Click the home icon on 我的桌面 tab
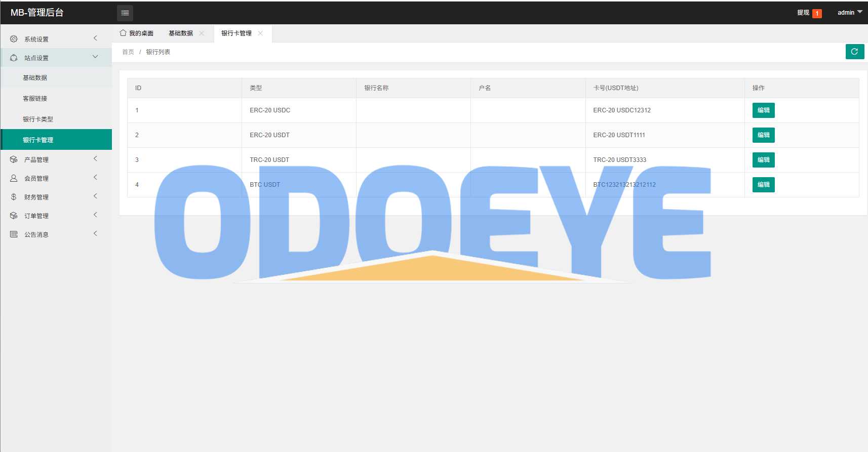Viewport: 868px width, 452px height. pos(123,33)
